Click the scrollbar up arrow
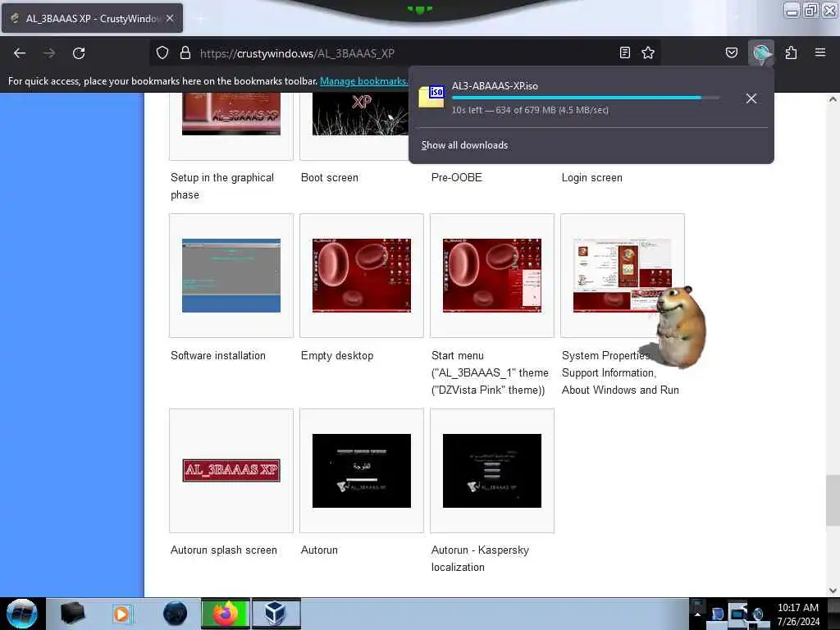This screenshot has height=630, width=840. [833, 99]
